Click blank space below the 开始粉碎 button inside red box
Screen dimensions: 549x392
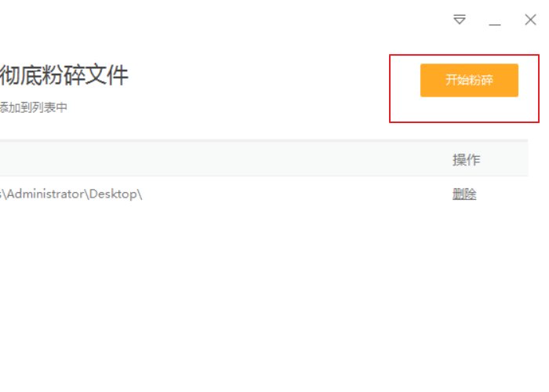click(x=469, y=110)
